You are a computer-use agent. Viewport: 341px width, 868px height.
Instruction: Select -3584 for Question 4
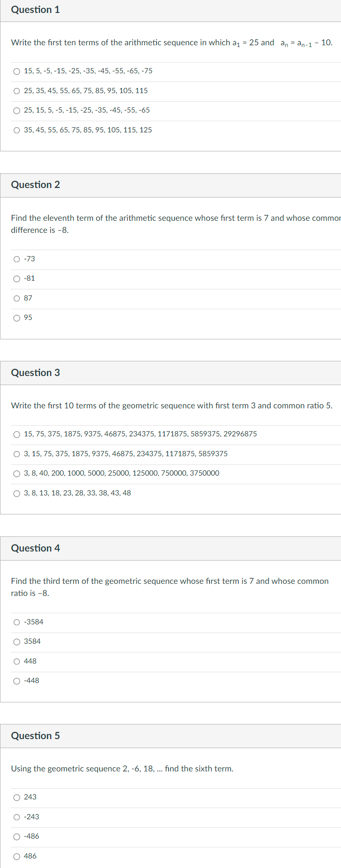pyautogui.click(x=16, y=622)
